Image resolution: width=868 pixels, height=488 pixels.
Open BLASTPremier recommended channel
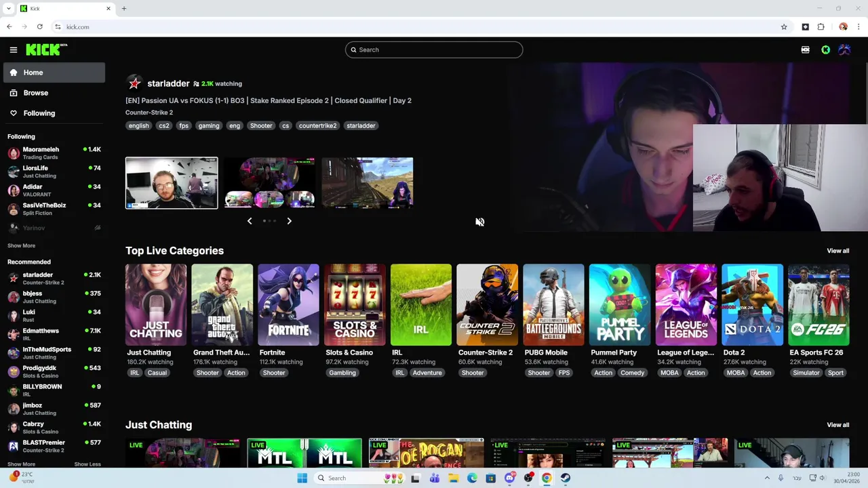point(54,446)
